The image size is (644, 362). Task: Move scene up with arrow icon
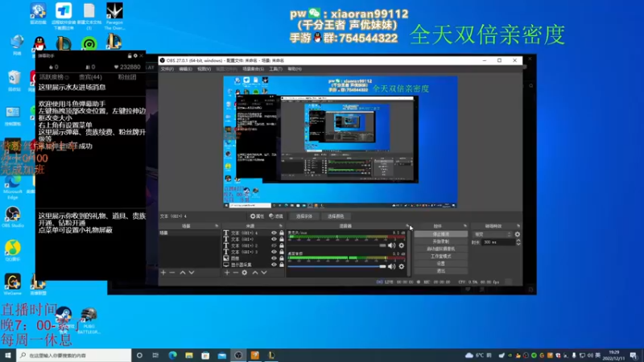click(x=183, y=273)
